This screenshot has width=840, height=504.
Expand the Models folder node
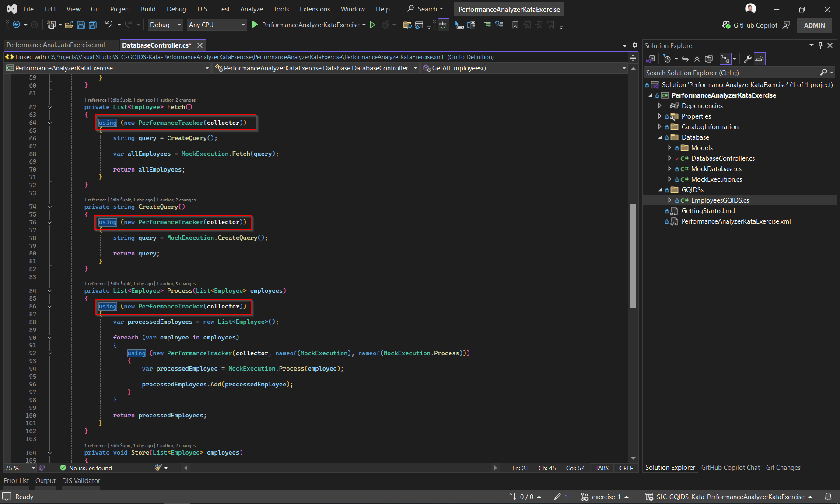(669, 148)
